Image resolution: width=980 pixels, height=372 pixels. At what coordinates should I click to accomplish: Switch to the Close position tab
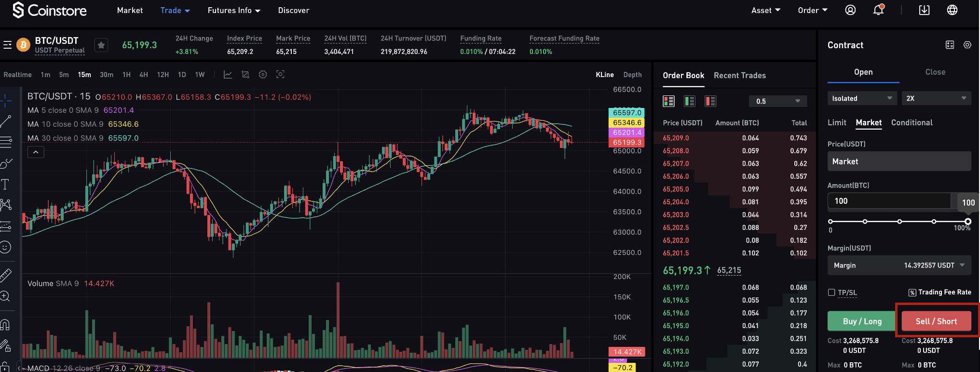click(x=935, y=72)
